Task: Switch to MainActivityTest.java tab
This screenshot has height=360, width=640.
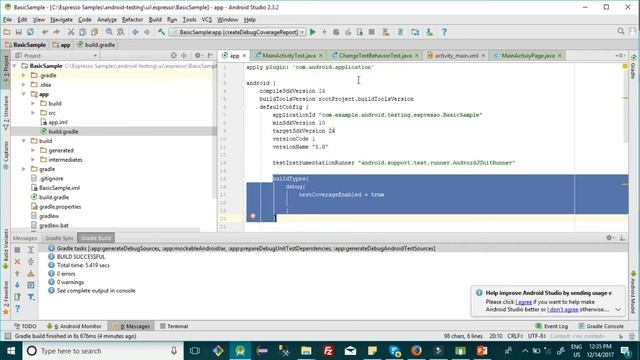Action: coord(288,56)
